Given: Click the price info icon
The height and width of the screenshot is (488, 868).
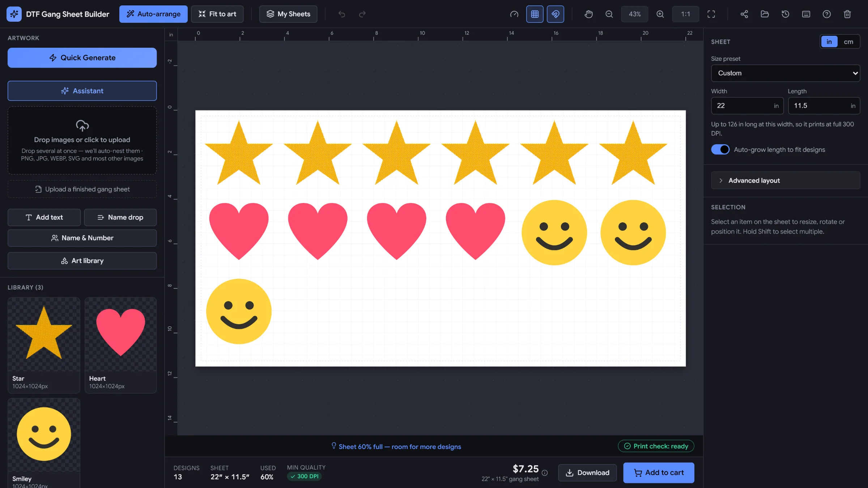Looking at the screenshot, I should click(x=545, y=473).
